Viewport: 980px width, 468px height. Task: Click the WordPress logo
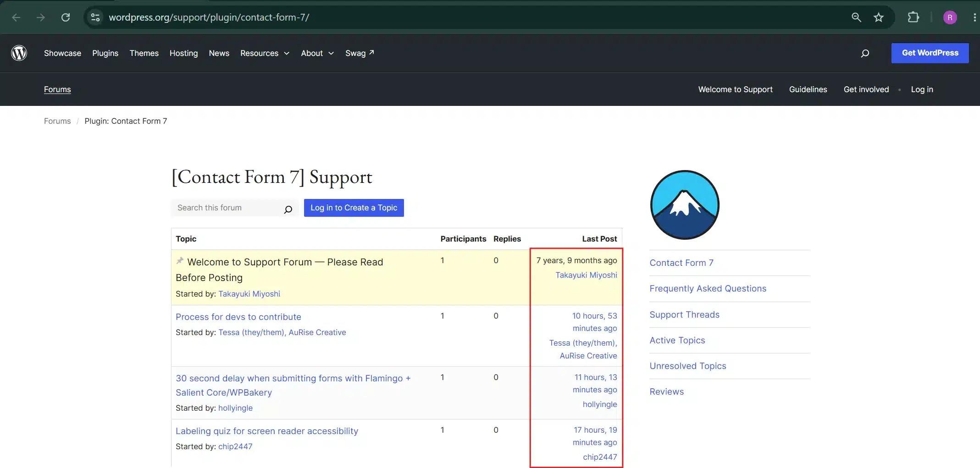tap(19, 53)
